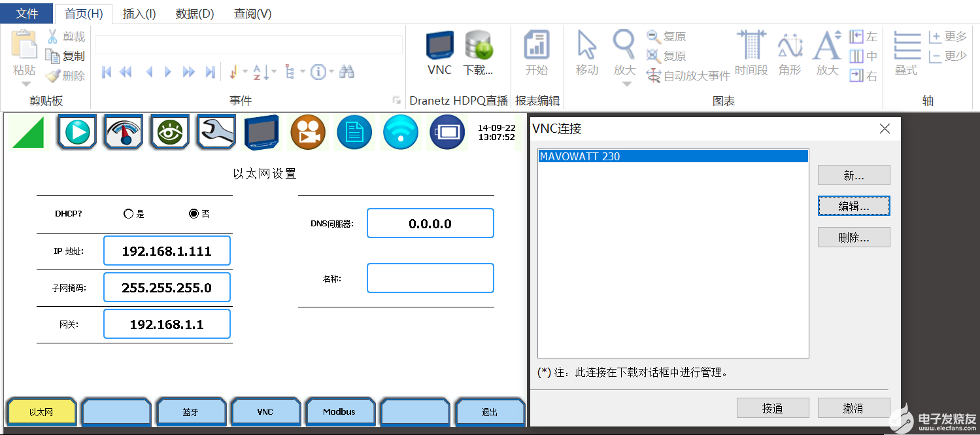Viewport: 980px width, 435px height.
Task: Click the empty 名称 name field
Action: (x=430, y=278)
